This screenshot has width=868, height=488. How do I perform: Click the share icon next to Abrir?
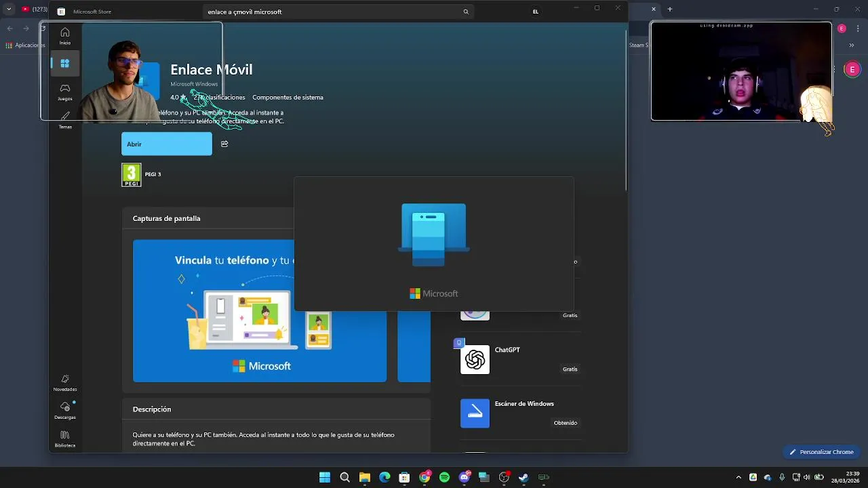click(x=224, y=144)
